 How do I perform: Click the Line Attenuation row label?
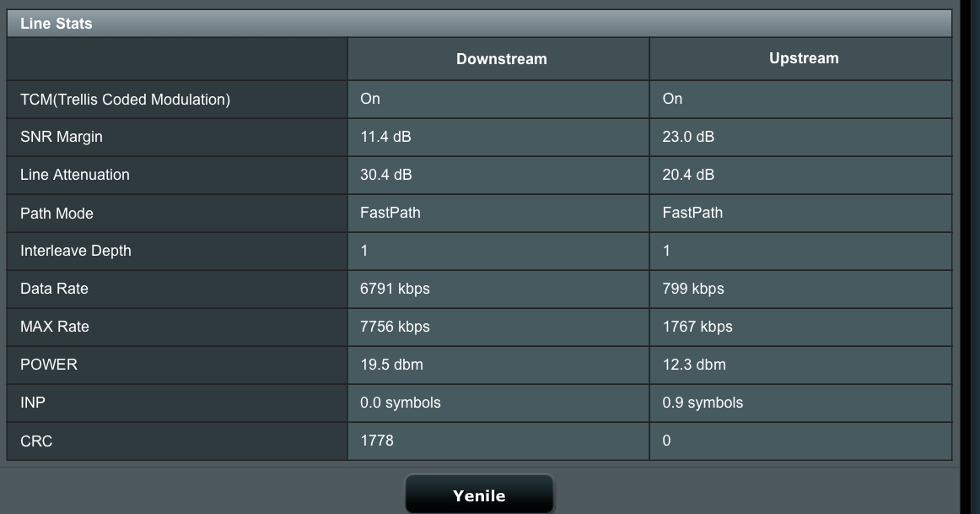(75, 175)
